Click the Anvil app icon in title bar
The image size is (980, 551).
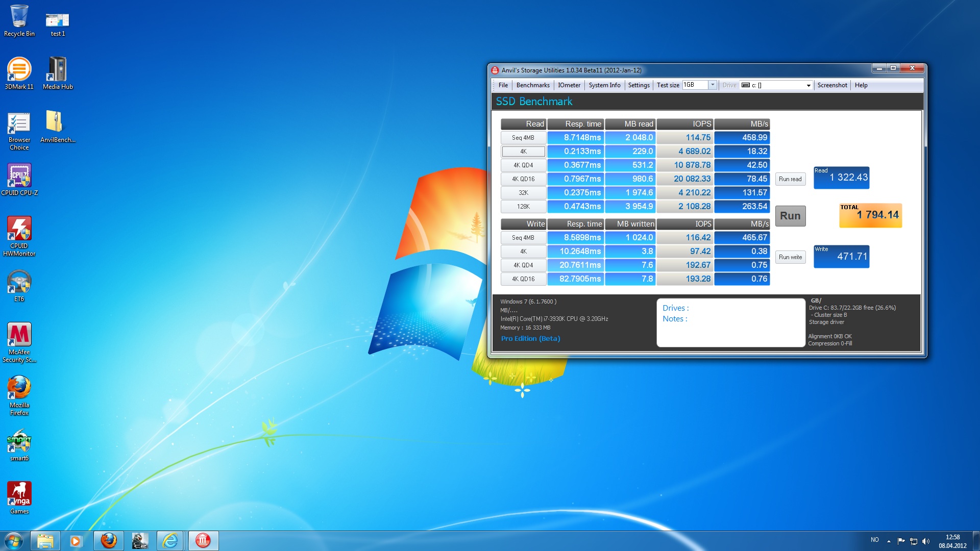tap(495, 70)
